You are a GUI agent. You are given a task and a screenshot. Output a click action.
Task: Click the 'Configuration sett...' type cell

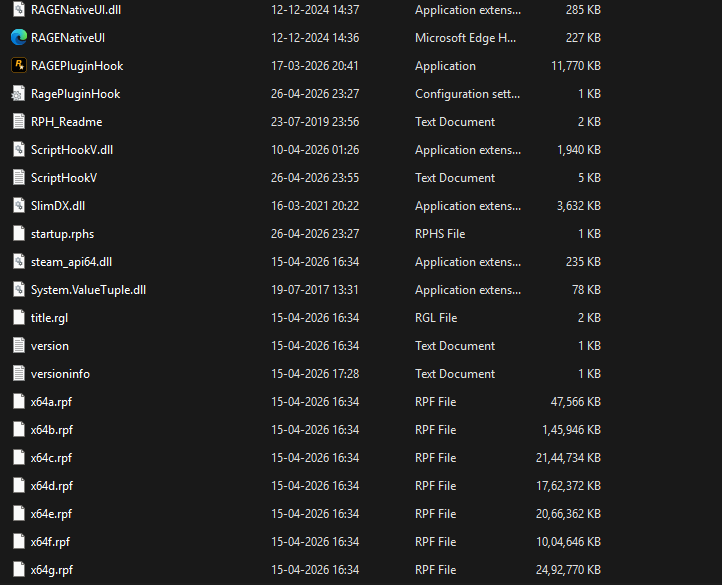pos(467,94)
